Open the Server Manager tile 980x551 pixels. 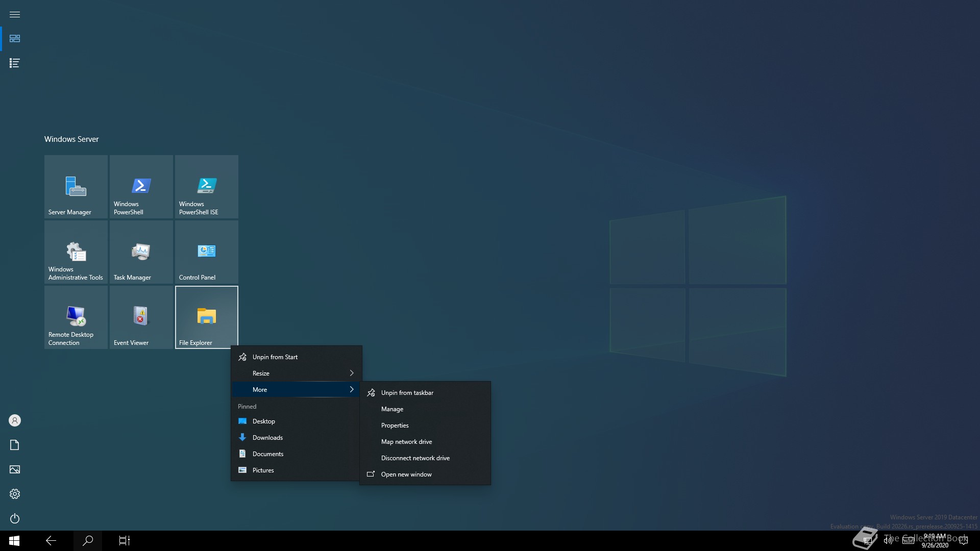[76, 187]
